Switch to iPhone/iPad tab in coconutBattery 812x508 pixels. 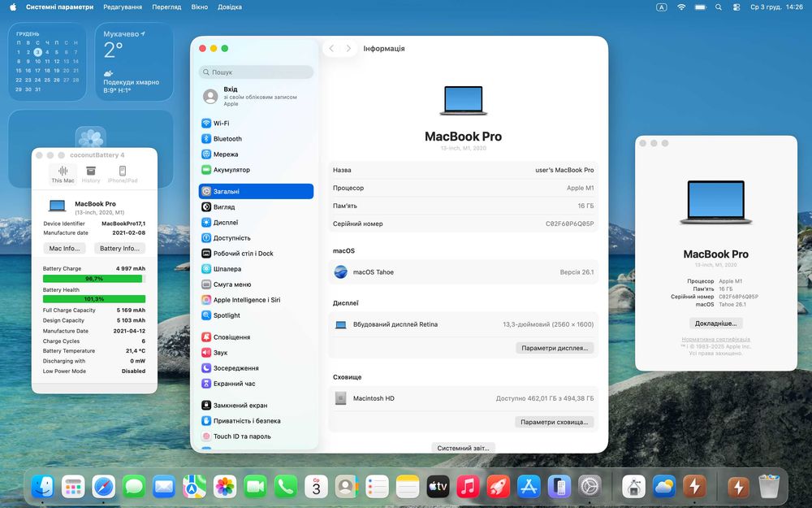click(x=123, y=174)
